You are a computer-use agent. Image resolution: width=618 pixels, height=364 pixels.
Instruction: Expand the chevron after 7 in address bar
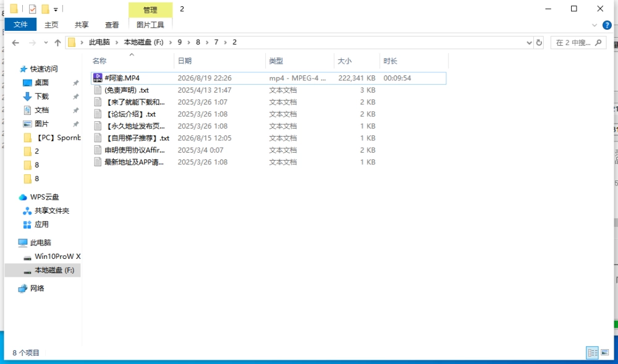(x=226, y=42)
